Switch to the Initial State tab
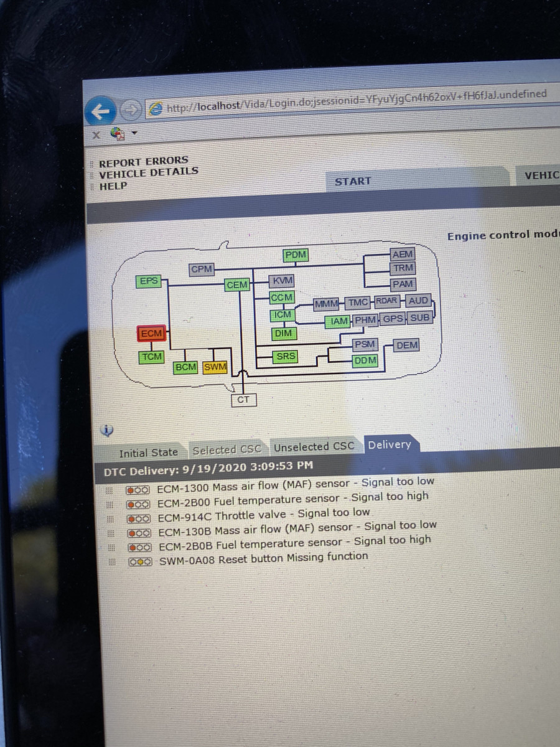This screenshot has height=747, width=560. coord(149,452)
